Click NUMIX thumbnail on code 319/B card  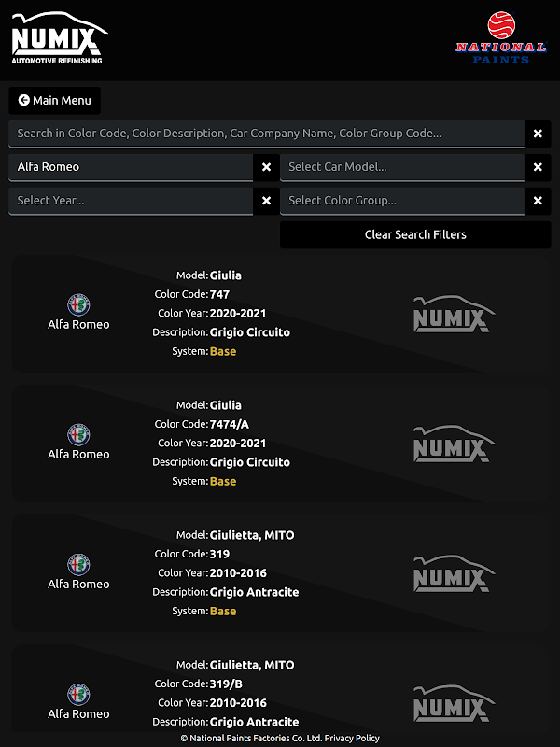455,703
